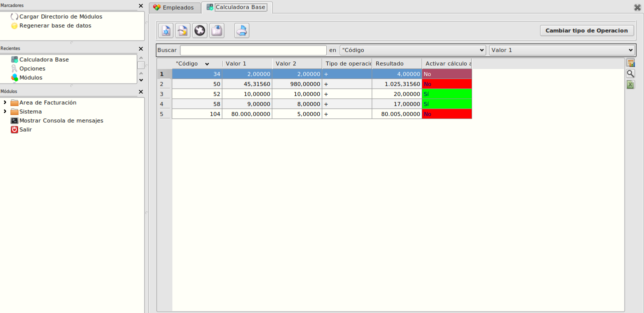Click Código cell with value 50
644x313 pixels.
click(x=197, y=84)
